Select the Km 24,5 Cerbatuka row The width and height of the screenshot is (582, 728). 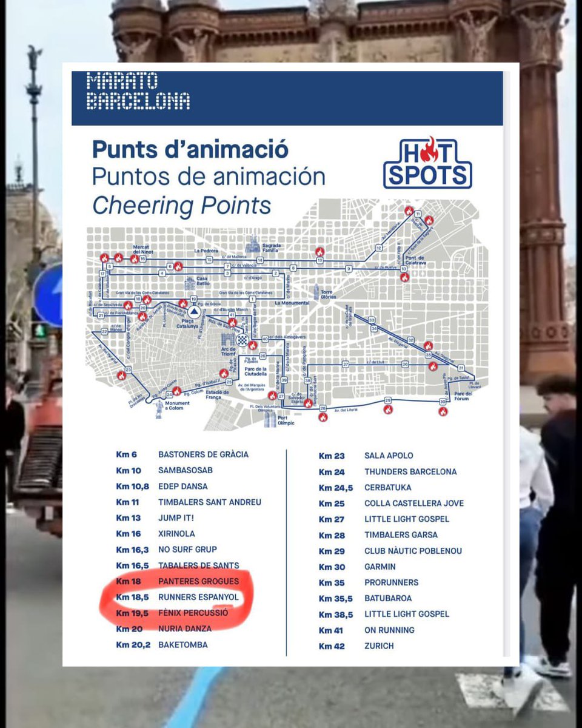(x=365, y=487)
